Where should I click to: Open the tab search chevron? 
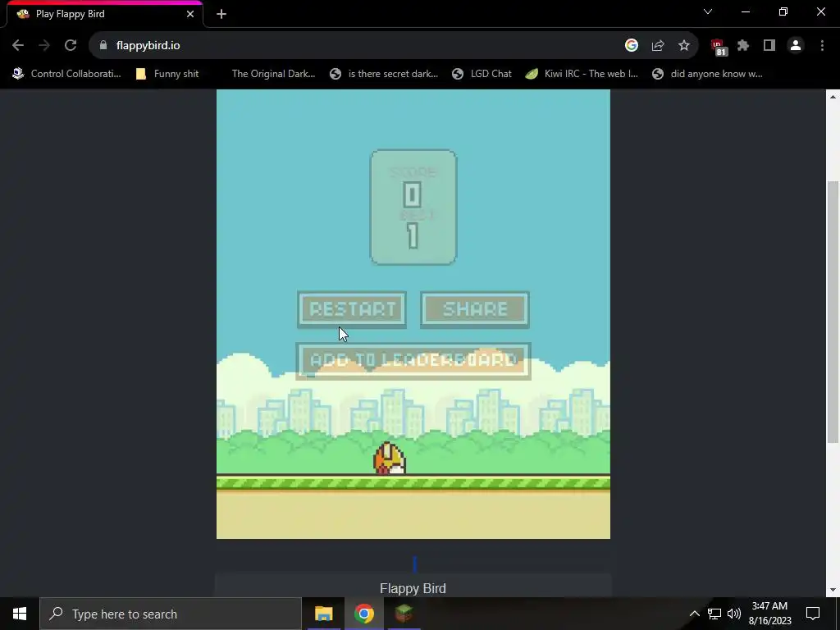point(708,11)
